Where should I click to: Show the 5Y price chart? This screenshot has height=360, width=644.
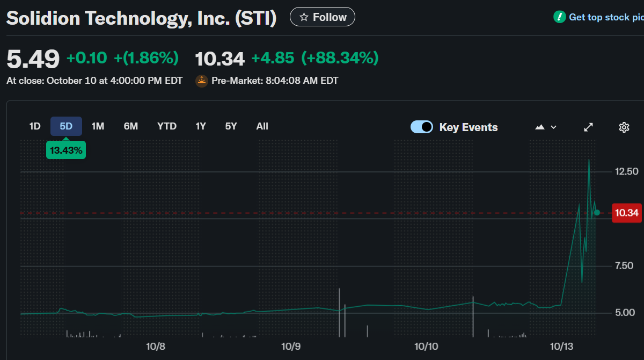coord(231,126)
